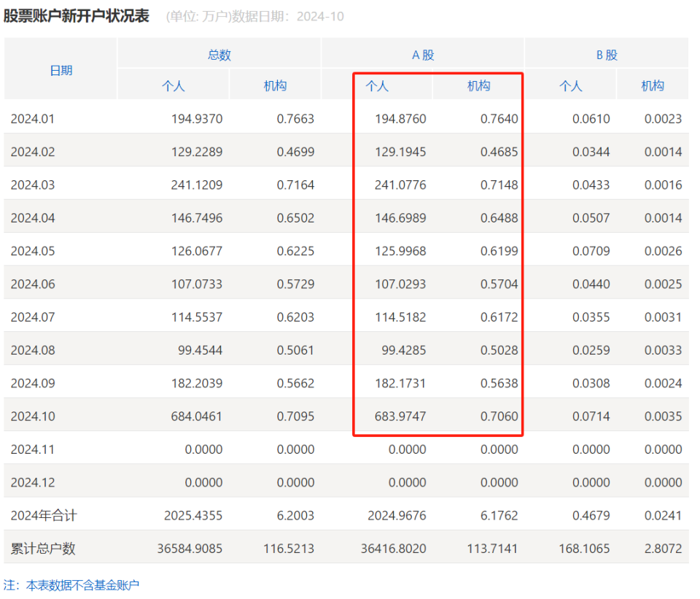Select the value 2024.9676
This screenshot has width=700, height=599.
397,516
